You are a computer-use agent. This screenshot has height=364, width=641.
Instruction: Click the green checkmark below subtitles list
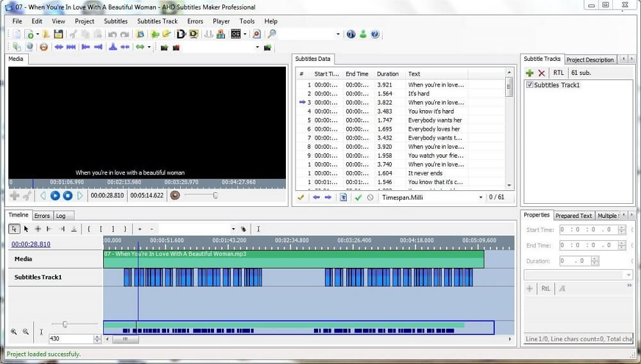point(358,197)
